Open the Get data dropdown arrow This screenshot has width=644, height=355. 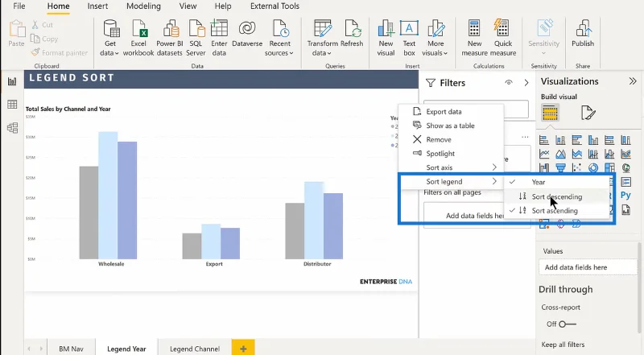pos(117,53)
